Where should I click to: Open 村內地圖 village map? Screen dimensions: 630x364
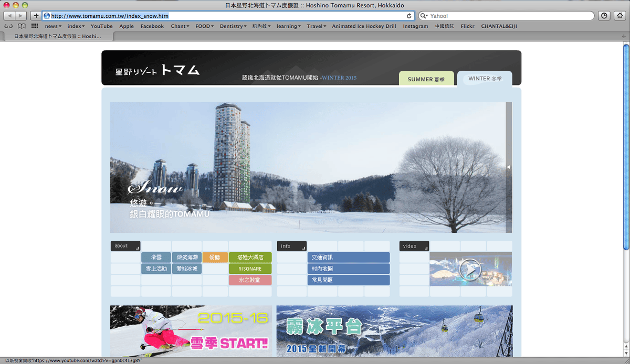pos(349,269)
